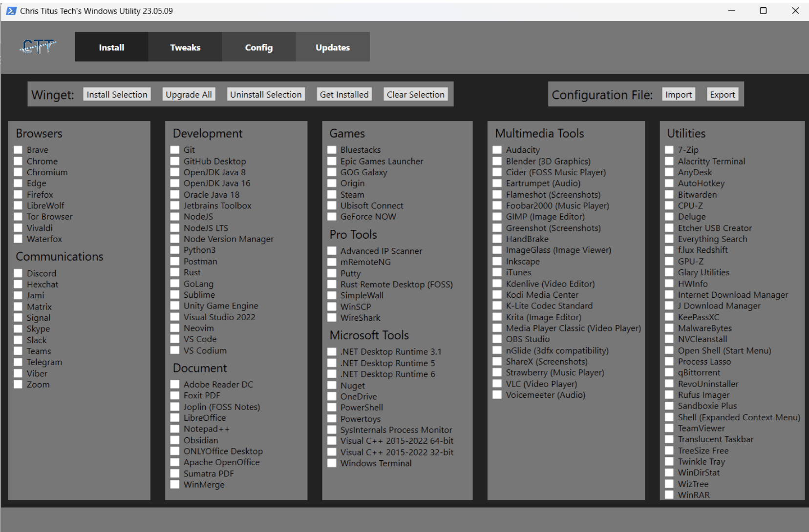The width and height of the screenshot is (809, 532).
Task: Enable the HandBrake checkbox
Action: 497,239
